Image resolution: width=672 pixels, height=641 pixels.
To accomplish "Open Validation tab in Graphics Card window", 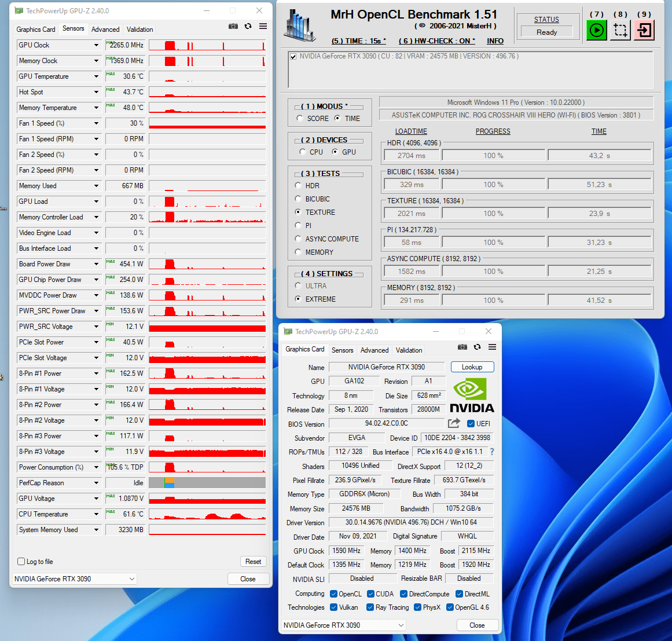I will pyautogui.click(x=409, y=350).
